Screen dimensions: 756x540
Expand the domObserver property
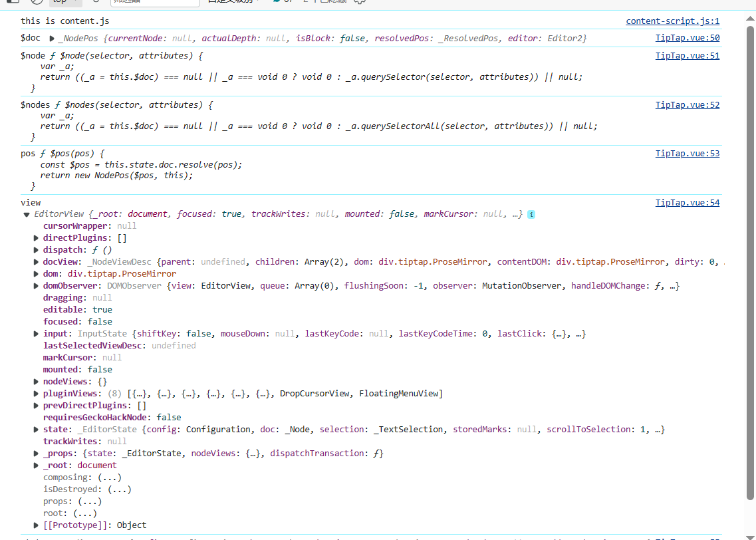pyautogui.click(x=37, y=286)
